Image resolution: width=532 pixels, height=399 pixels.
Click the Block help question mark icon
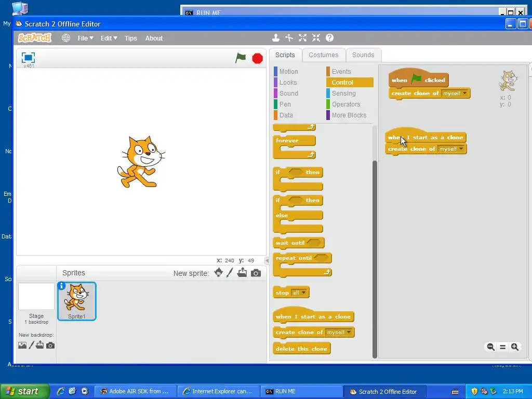pyautogui.click(x=329, y=37)
